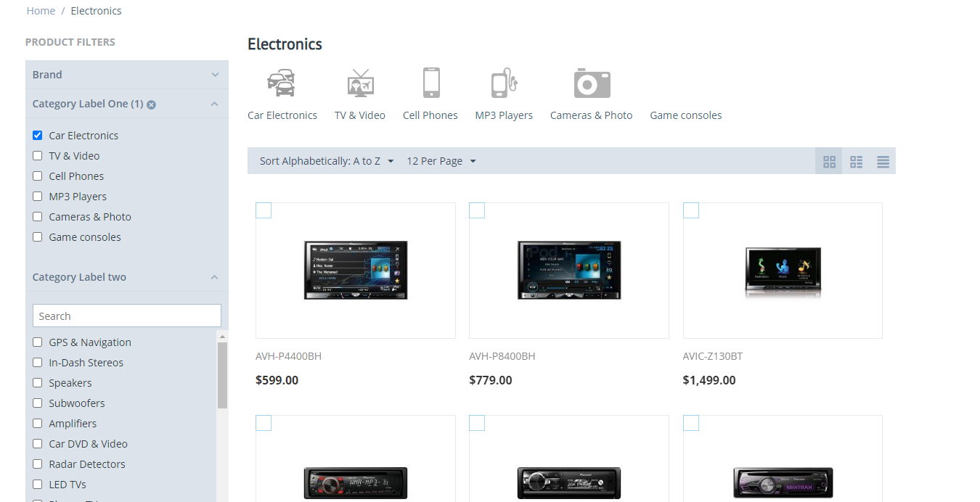Expand the Brand filter section
This screenshot has height=502, width=980.
(127, 75)
